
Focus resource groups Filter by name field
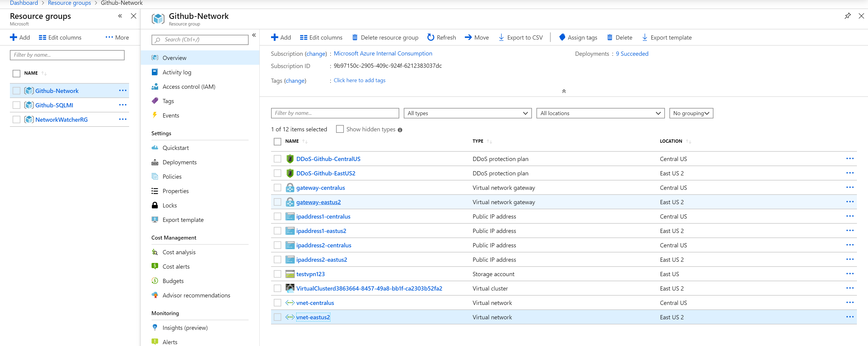pos(67,55)
